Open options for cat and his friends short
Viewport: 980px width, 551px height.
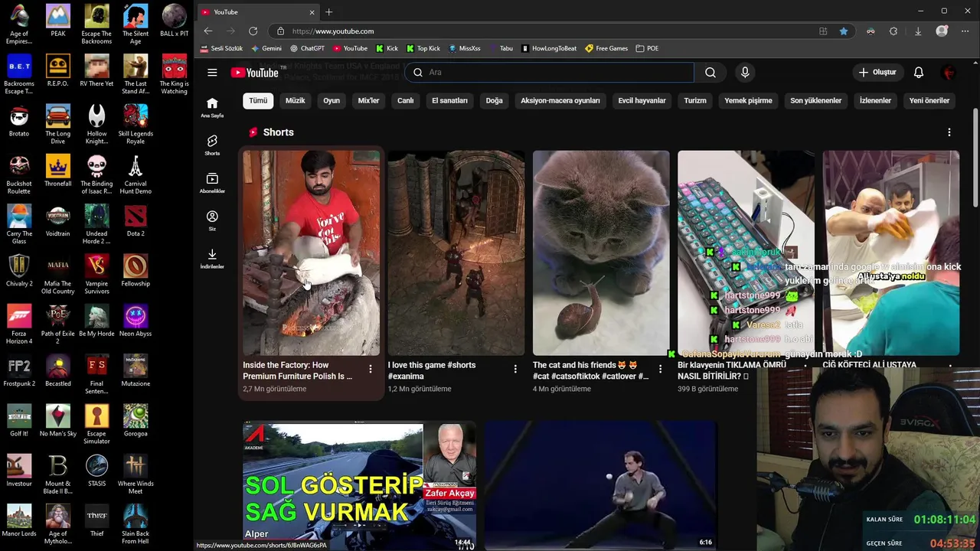660,370
